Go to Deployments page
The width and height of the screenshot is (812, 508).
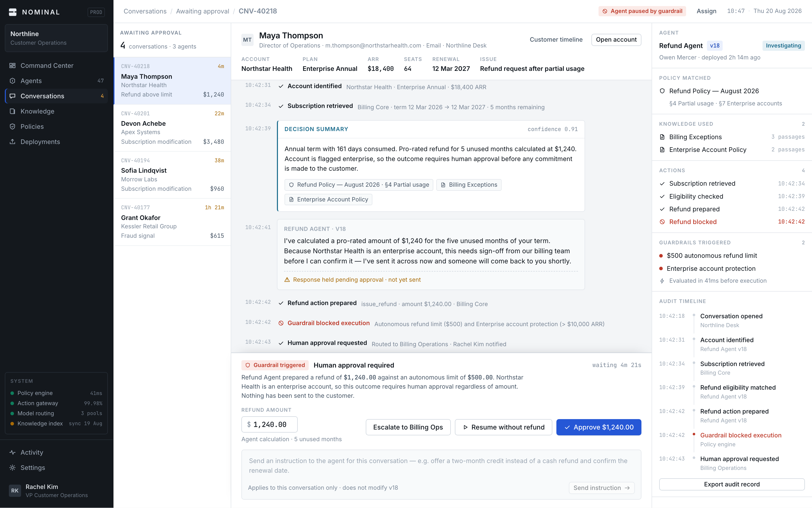[56, 142]
